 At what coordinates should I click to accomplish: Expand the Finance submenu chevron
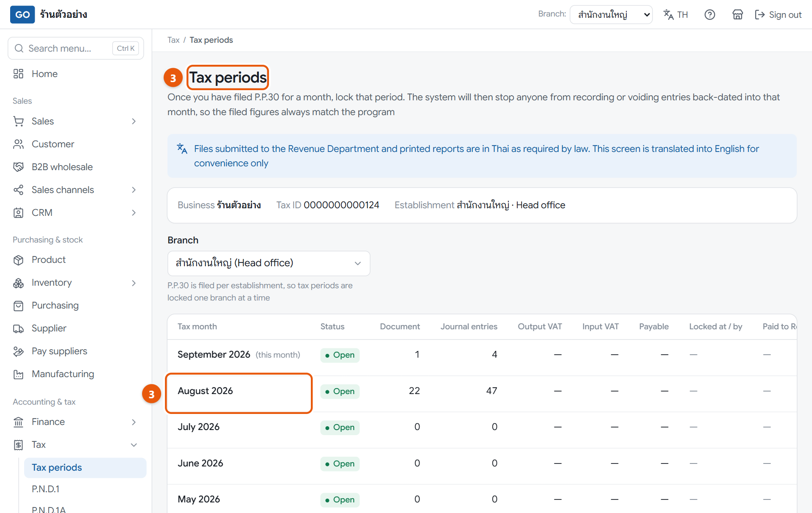click(x=134, y=422)
